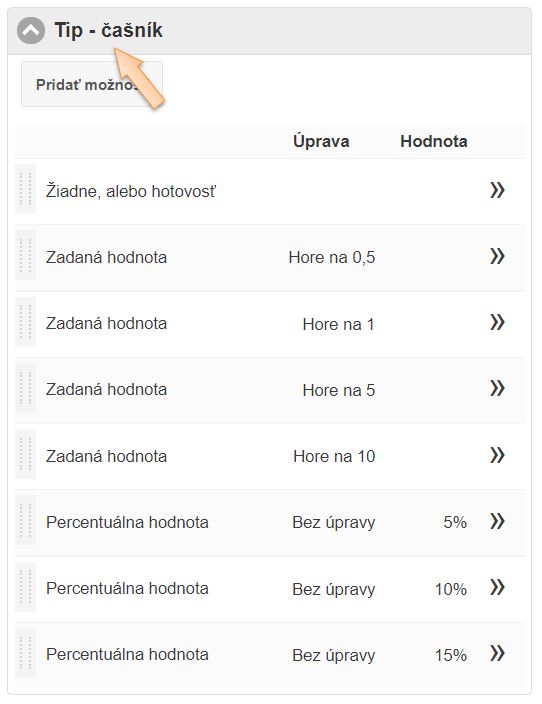This screenshot has width=542, height=704.
Task: Collapse the Tip - čašník panel
Action: [31, 31]
